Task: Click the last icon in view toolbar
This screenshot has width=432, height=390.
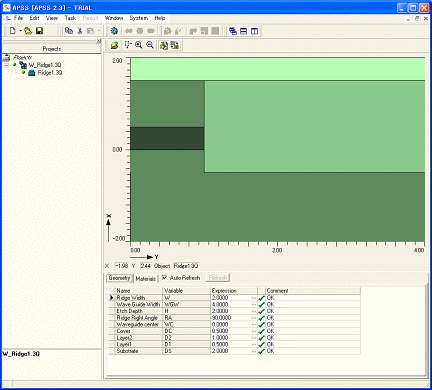Action: [175, 45]
